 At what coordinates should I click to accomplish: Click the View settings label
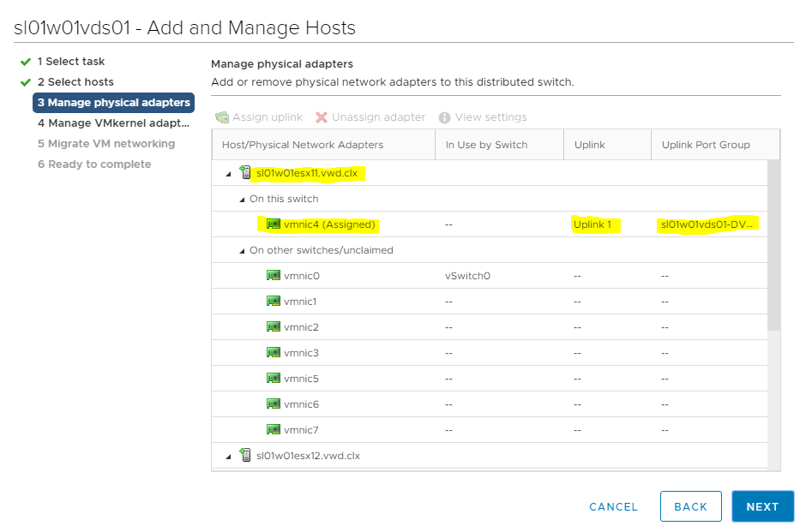click(491, 117)
